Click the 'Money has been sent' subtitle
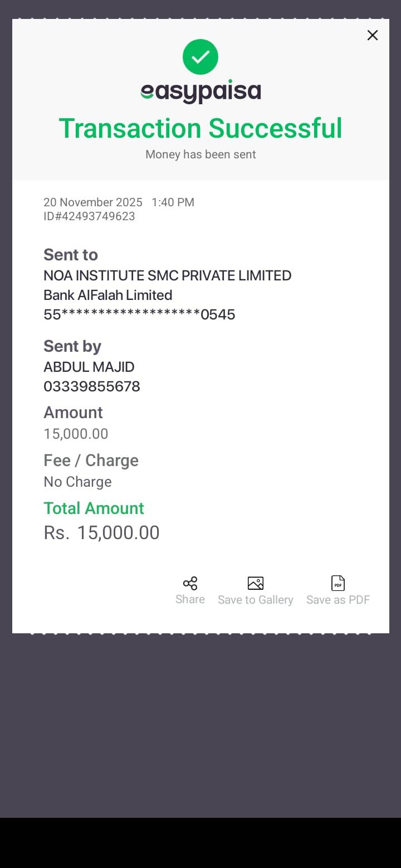401x868 pixels. click(200, 154)
